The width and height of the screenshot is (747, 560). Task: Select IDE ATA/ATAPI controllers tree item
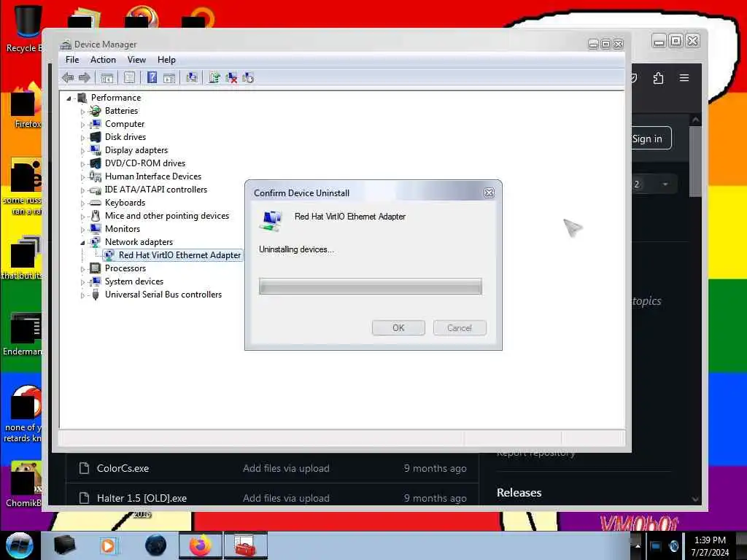pyautogui.click(x=156, y=190)
